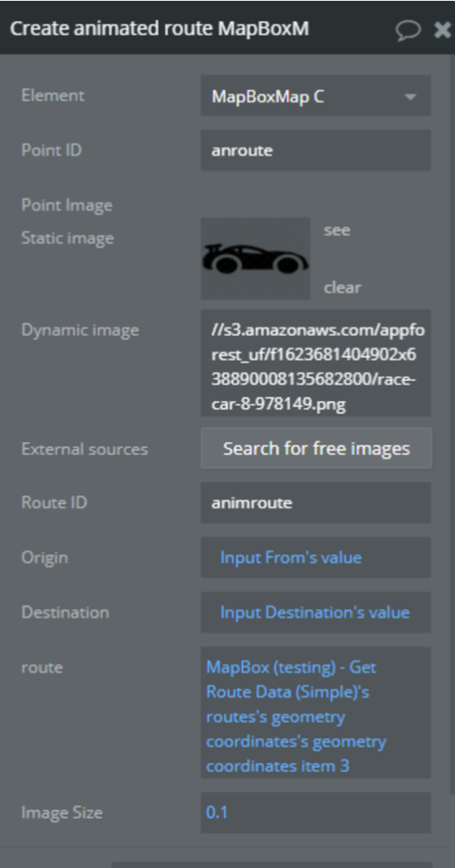The image size is (455, 868).
Task: Click the Static image label
Action: tap(68, 238)
